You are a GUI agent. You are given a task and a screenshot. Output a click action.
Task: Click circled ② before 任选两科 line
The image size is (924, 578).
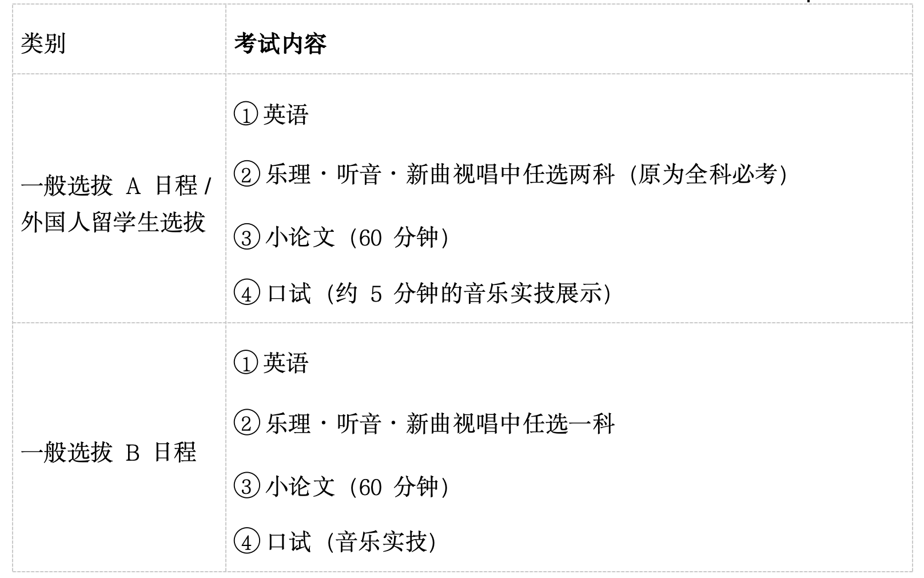tap(246, 174)
